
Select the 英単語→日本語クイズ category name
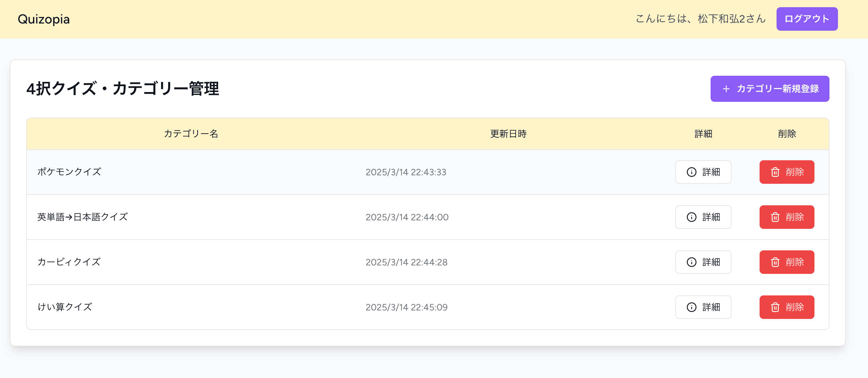[83, 217]
